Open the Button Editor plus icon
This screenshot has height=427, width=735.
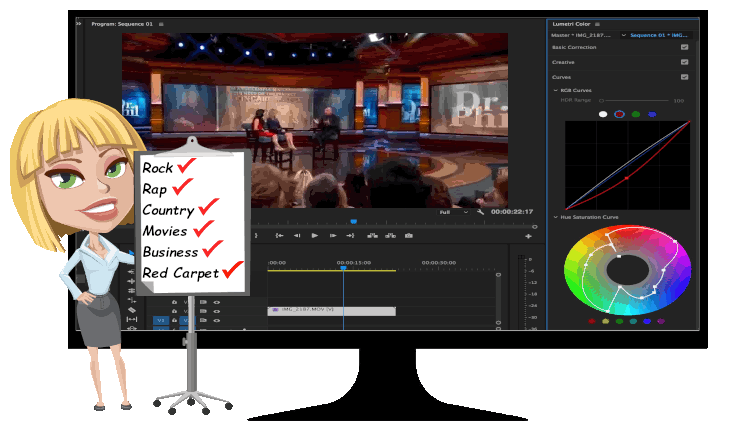[528, 236]
